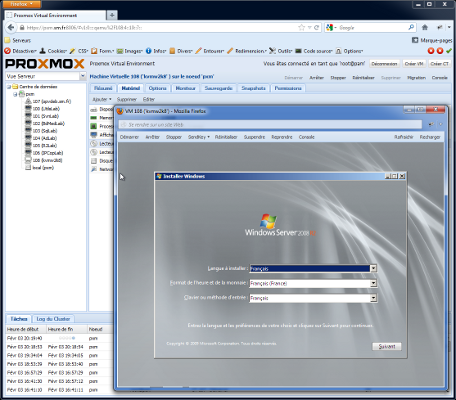Click Migration in the VM toolbar

(416, 78)
